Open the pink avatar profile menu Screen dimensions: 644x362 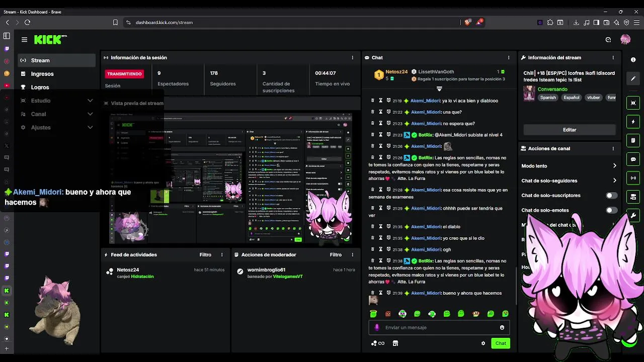[625, 39]
